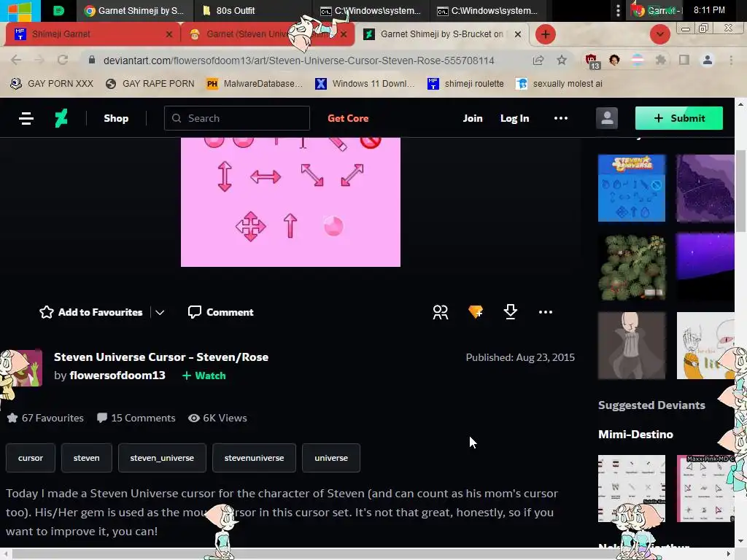Click the Join button
The image size is (747, 560).
click(473, 118)
